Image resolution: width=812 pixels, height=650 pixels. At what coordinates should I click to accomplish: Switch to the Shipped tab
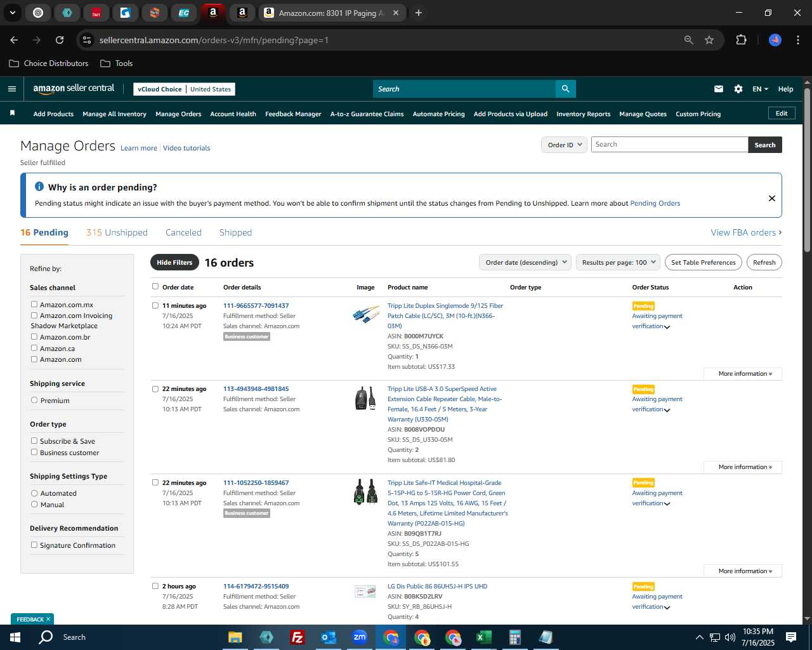click(235, 232)
